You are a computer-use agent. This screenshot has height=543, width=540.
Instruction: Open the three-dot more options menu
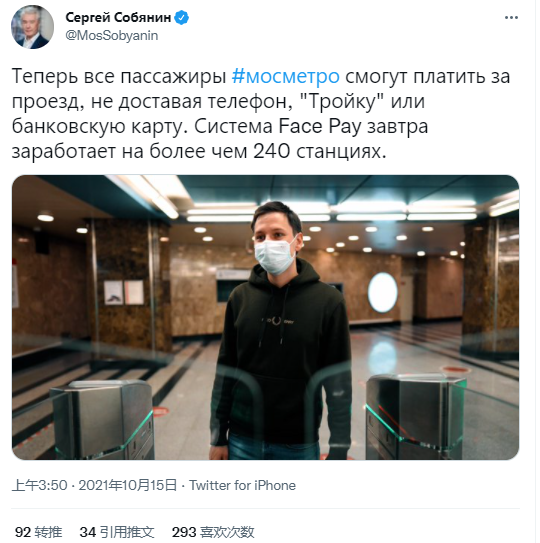coord(511,18)
